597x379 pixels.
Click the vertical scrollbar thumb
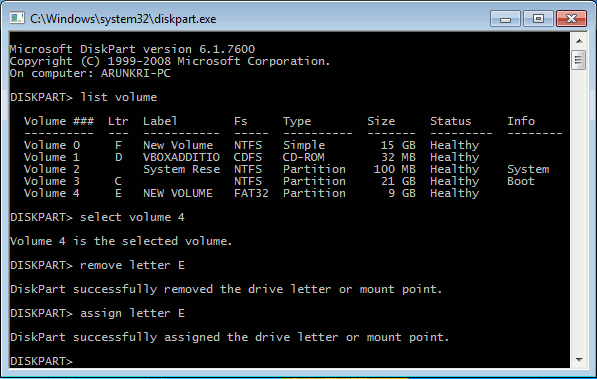click(x=579, y=60)
